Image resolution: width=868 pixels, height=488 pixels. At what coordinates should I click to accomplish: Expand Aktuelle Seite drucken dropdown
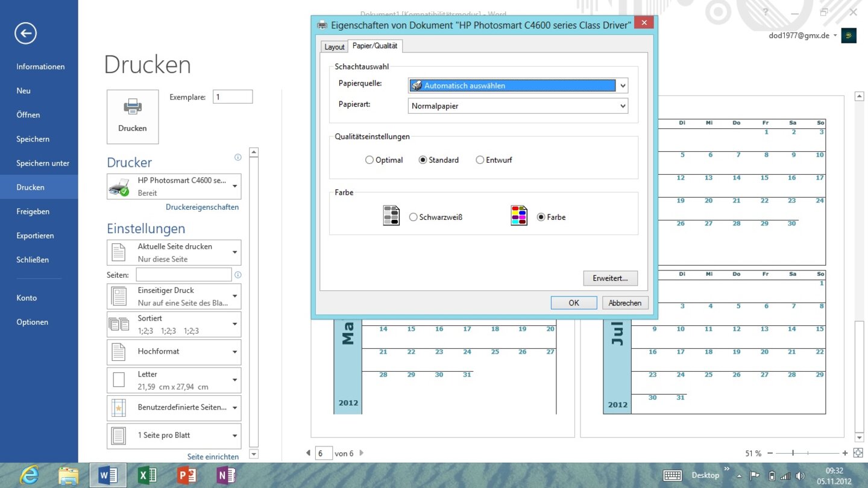(x=174, y=252)
